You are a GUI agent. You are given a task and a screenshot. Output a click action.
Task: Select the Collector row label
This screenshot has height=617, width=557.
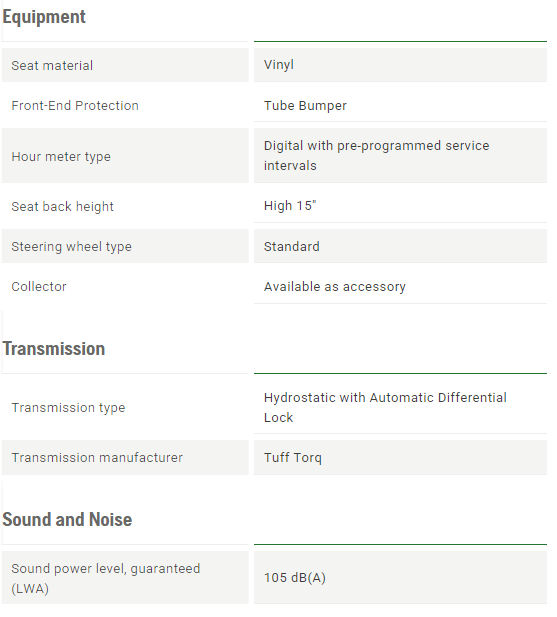tap(39, 286)
